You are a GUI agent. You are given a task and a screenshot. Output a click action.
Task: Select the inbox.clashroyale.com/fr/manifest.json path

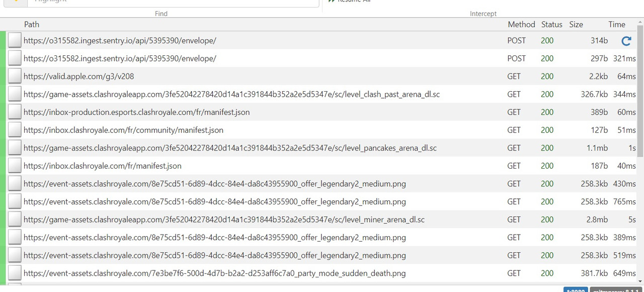(x=103, y=166)
